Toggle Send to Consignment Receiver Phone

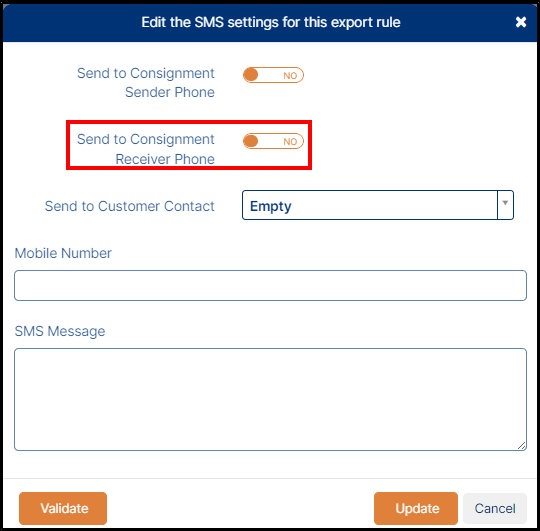(x=273, y=141)
